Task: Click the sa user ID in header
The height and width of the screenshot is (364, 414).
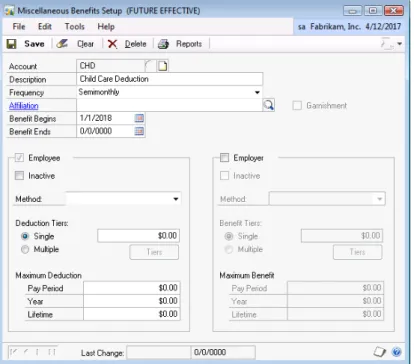Action: pyautogui.click(x=301, y=27)
